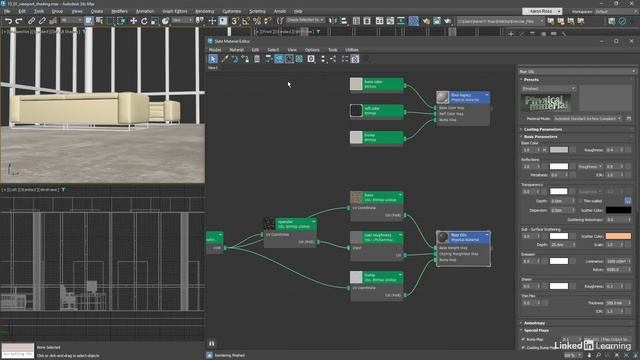
Task: Open the Scripting menu in main menu bar
Action: (257, 11)
